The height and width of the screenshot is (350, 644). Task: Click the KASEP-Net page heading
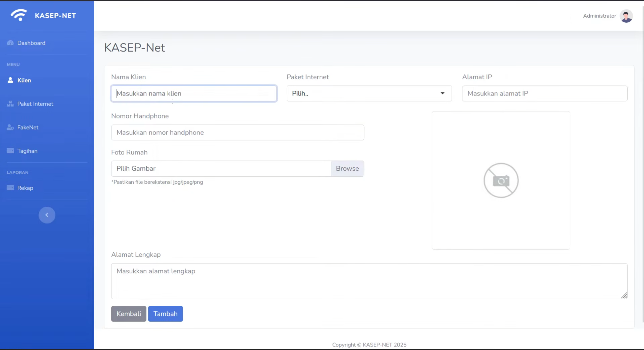134,48
